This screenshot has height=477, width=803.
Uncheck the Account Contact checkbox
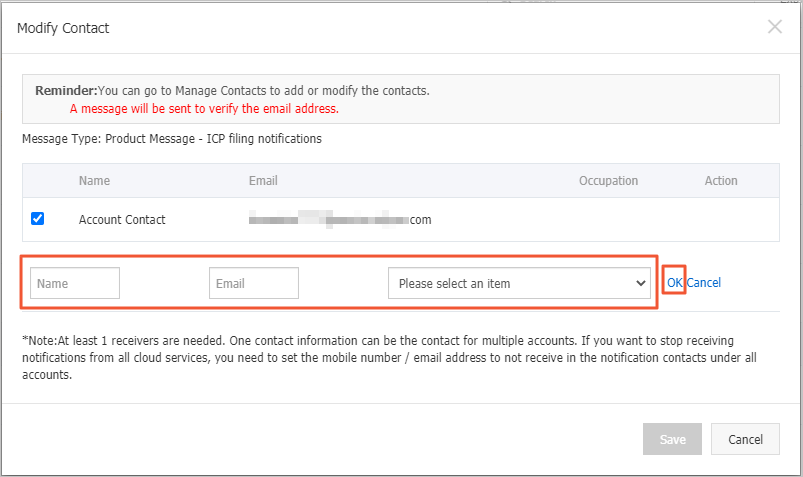click(x=37, y=219)
